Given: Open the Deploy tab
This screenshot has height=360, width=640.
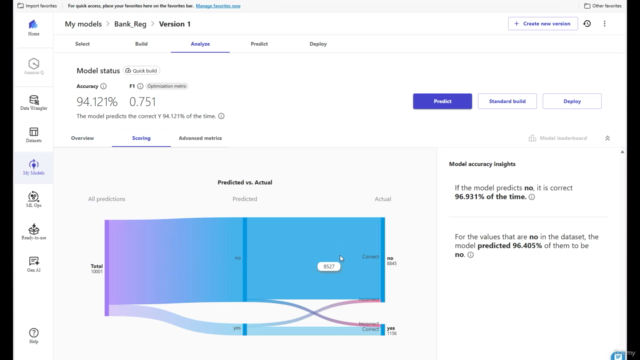Looking at the screenshot, I should point(318,44).
